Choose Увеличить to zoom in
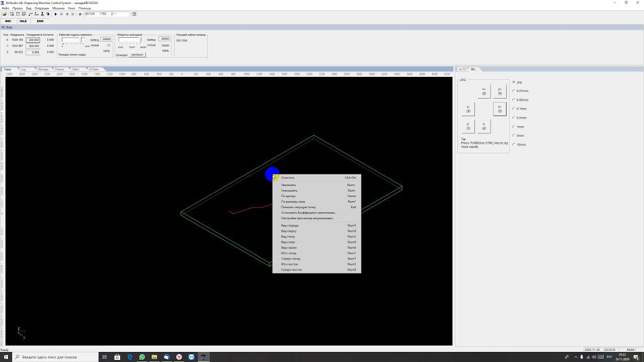 (x=316, y=185)
